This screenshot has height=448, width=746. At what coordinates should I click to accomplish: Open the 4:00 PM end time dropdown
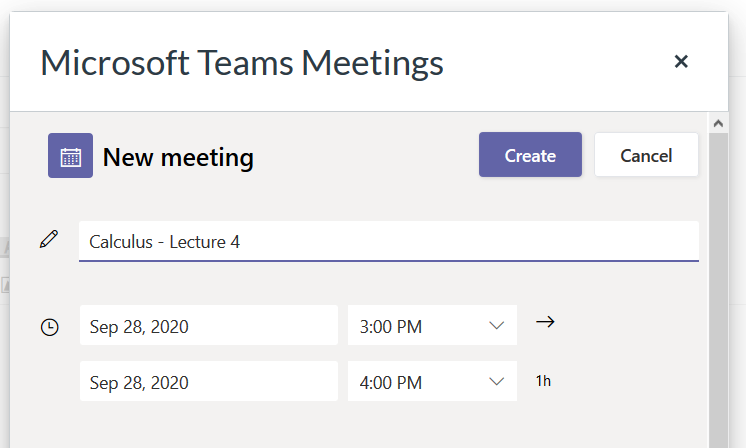point(432,381)
